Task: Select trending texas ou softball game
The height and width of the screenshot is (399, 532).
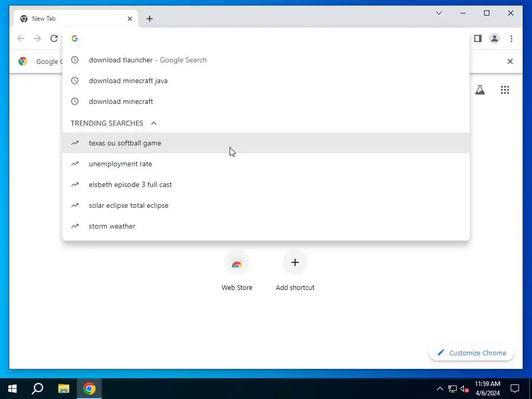Action: [266, 143]
